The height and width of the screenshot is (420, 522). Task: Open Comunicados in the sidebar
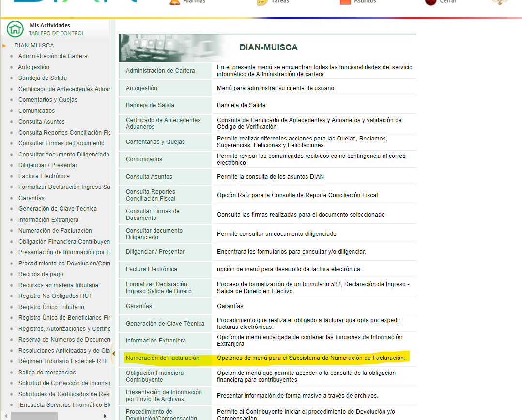tap(36, 110)
